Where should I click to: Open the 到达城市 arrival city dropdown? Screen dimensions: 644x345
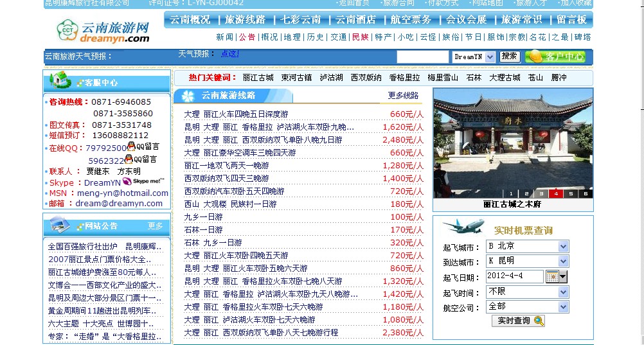pos(528,261)
